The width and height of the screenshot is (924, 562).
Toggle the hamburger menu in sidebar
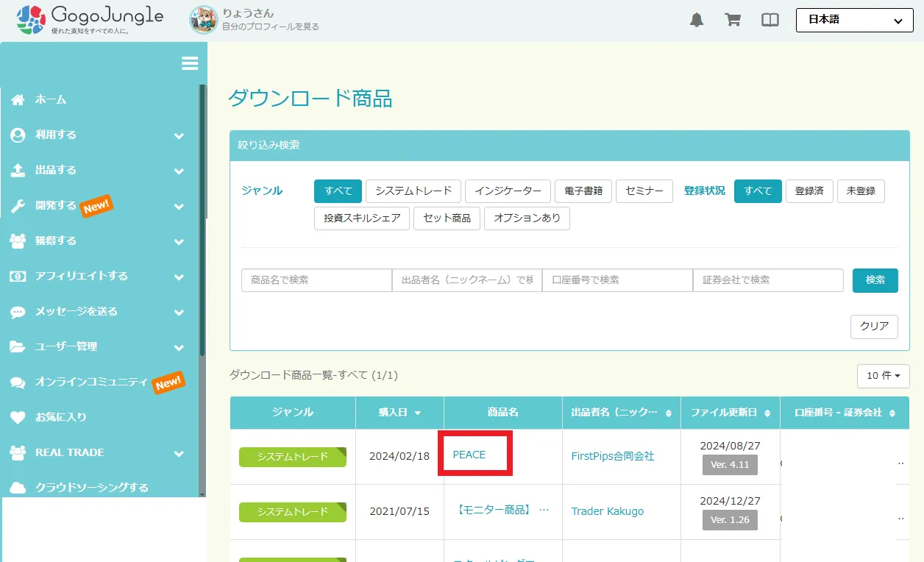(x=190, y=64)
